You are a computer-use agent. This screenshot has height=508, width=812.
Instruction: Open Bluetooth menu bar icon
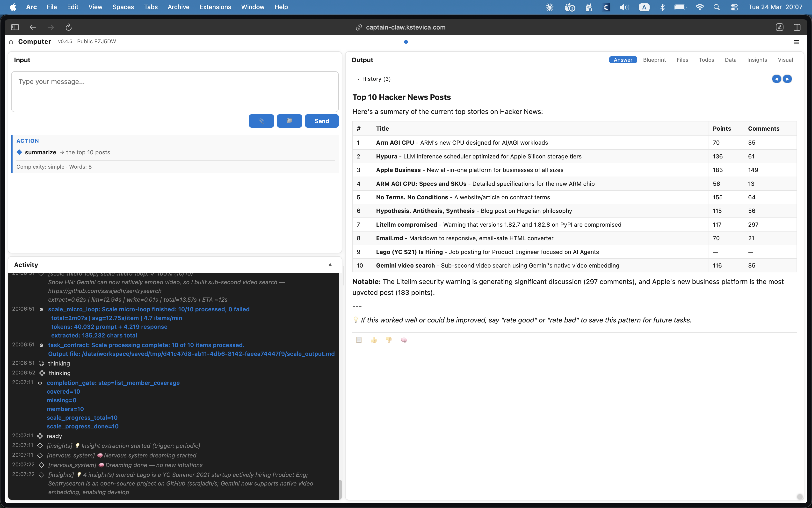[x=662, y=7]
